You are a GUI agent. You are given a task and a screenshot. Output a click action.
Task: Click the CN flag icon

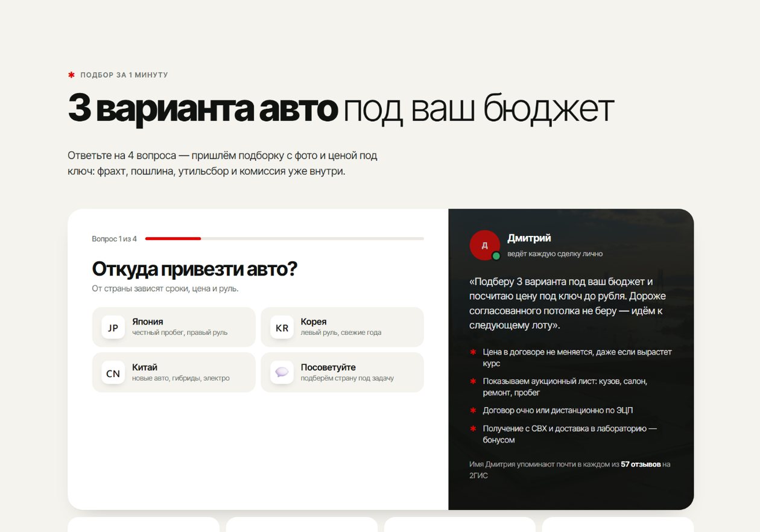pyautogui.click(x=113, y=373)
